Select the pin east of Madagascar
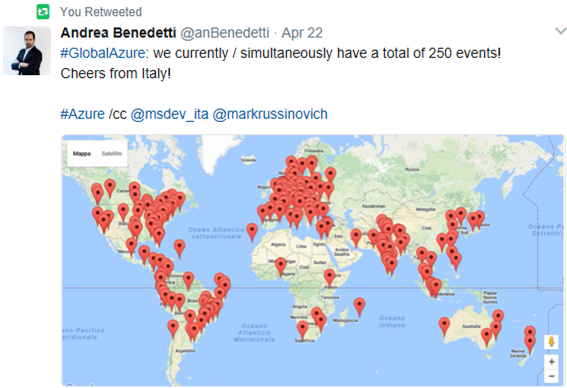567x388 pixels. pos(359,307)
